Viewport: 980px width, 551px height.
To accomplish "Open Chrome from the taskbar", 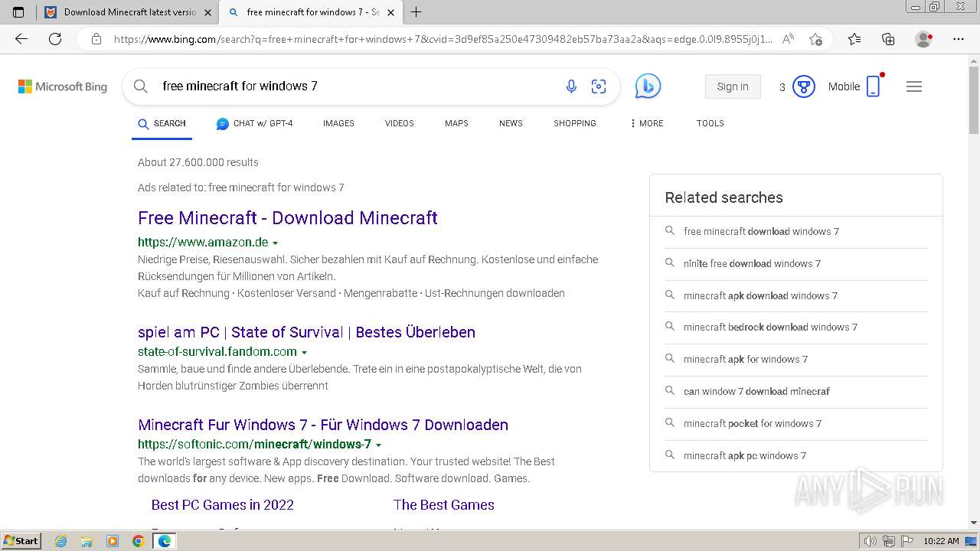I will [x=138, y=541].
